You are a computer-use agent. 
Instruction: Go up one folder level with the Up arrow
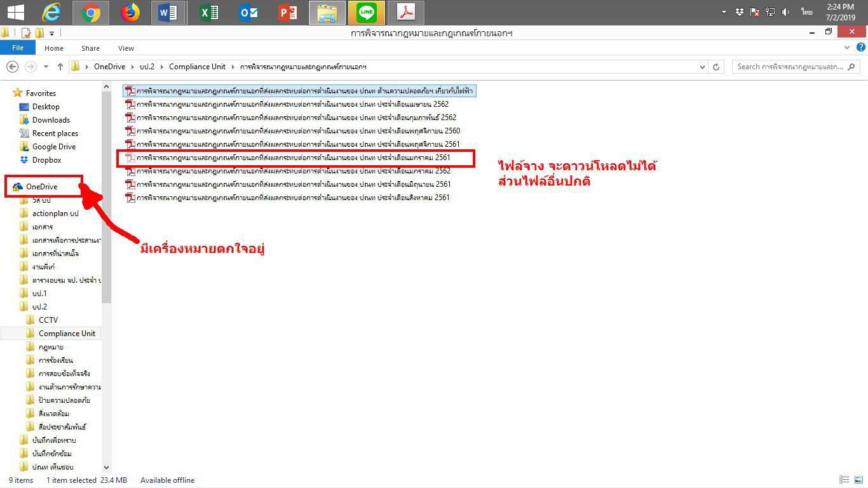click(60, 67)
